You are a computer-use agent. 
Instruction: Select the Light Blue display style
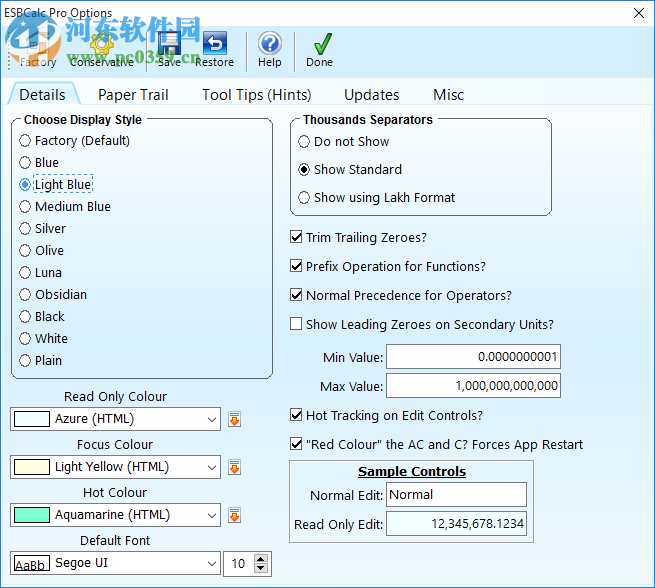click(56, 184)
